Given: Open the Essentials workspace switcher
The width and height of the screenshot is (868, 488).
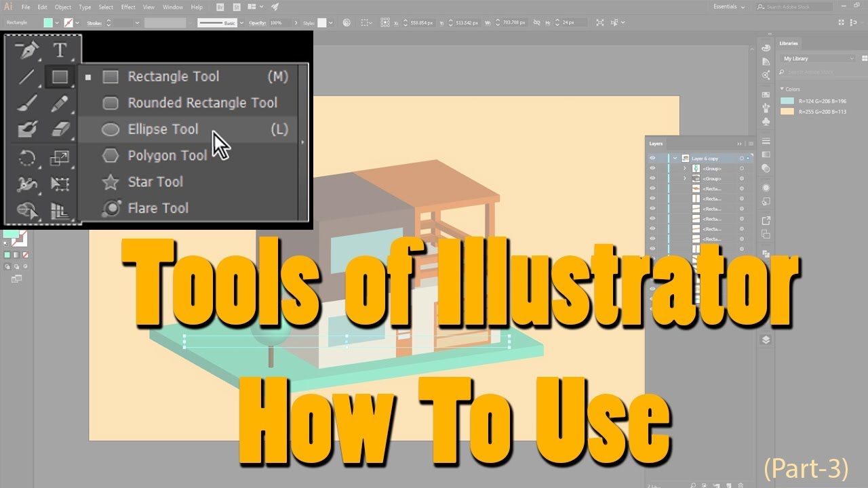Looking at the screenshot, I should click(729, 7).
